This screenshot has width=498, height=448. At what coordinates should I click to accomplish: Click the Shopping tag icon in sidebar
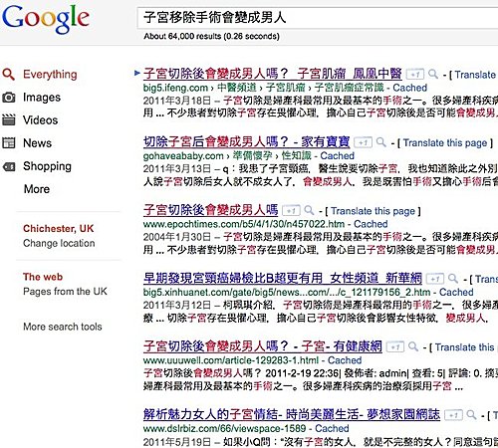pyautogui.click(x=9, y=166)
